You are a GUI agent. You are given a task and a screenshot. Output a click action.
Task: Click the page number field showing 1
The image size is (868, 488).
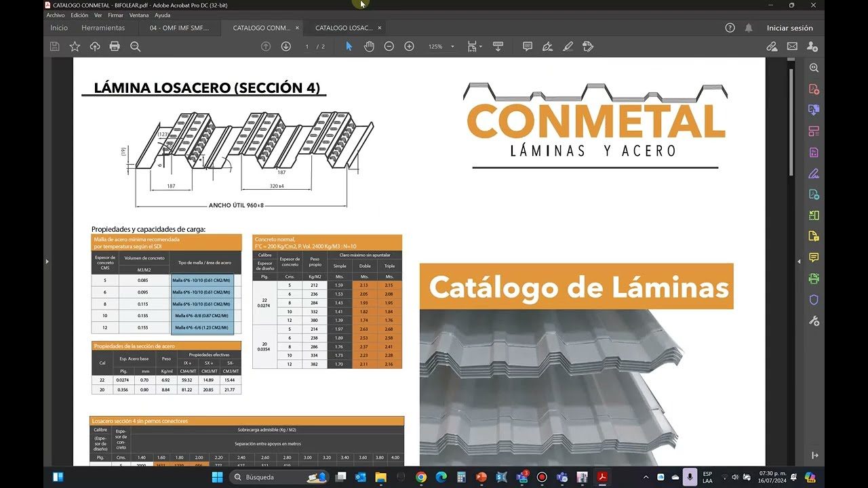[x=307, y=46]
